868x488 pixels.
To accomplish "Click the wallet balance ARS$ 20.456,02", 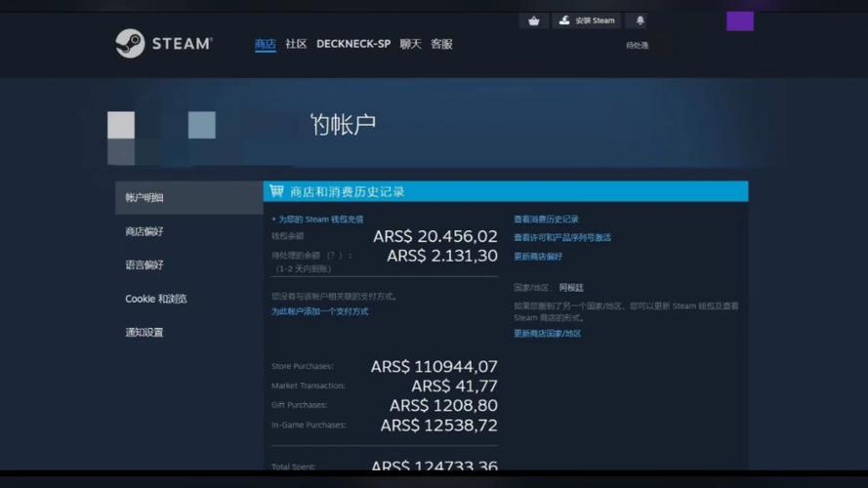I will pyautogui.click(x=435, y=236).
